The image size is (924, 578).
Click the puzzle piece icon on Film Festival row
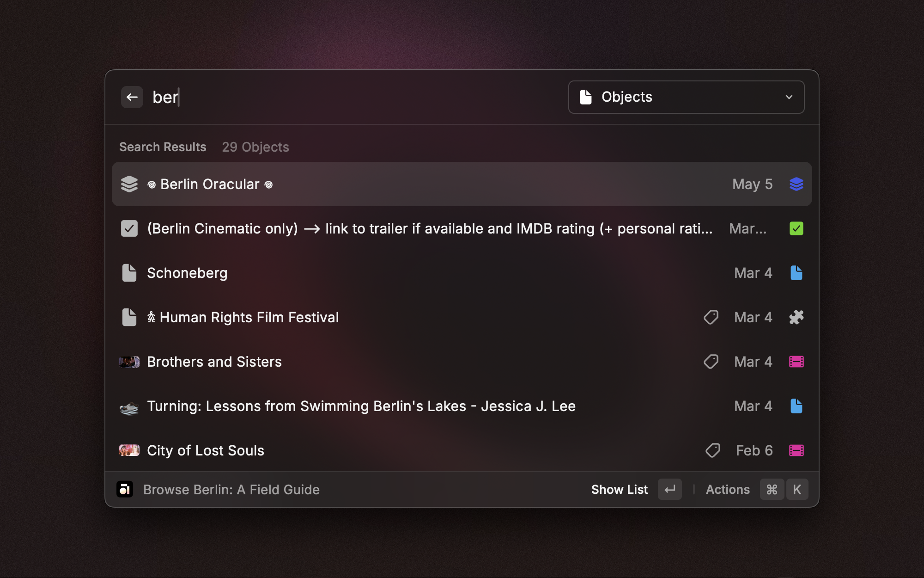[x=796, y=317]
